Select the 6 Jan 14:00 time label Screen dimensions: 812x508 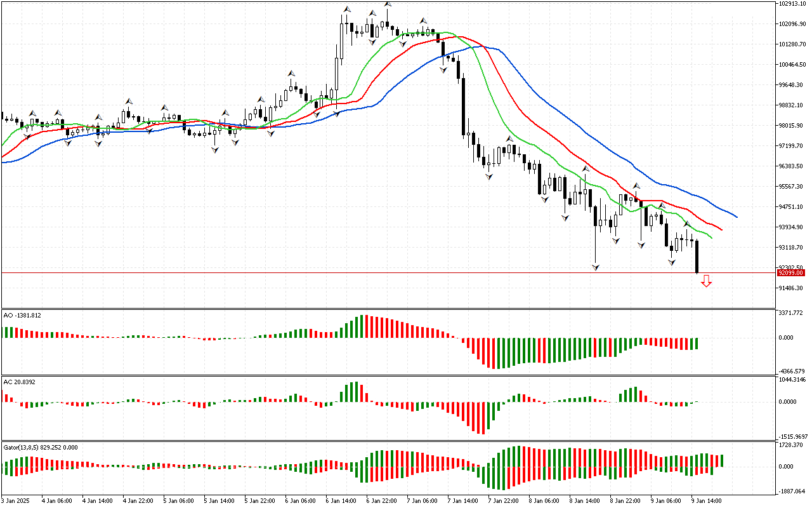pos(341,500)
